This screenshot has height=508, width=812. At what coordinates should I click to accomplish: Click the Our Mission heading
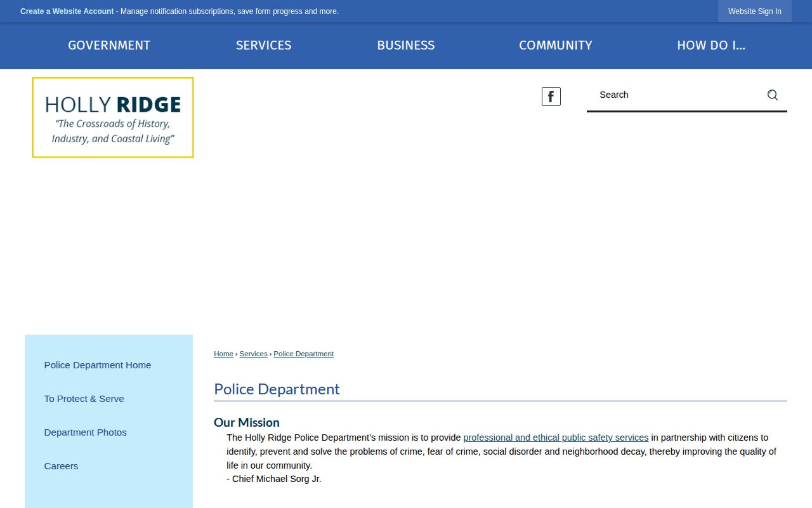[x=247, y=422]
